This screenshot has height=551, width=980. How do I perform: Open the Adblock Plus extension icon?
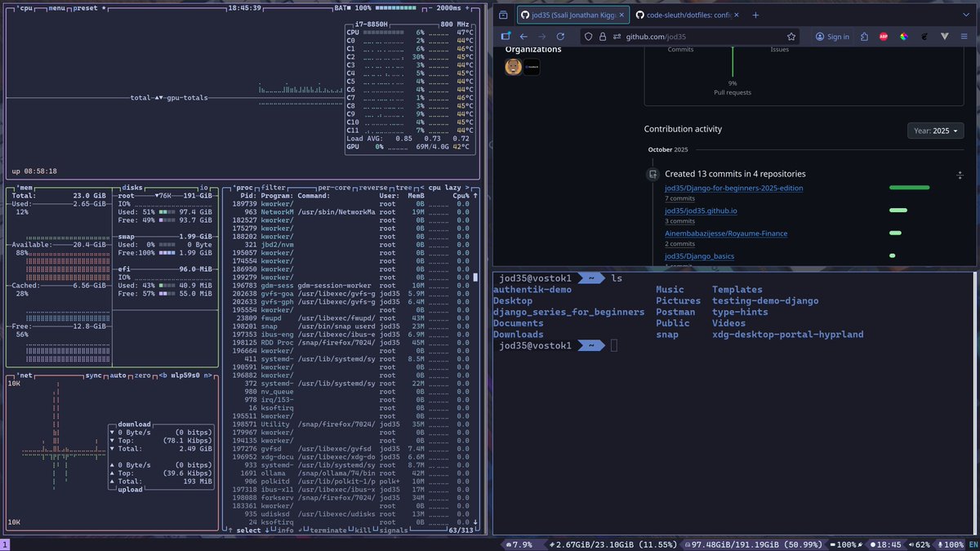point(884,36)
